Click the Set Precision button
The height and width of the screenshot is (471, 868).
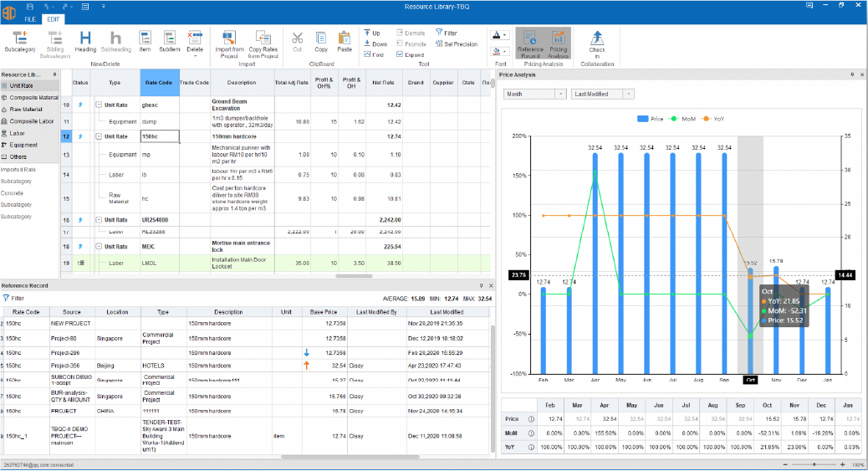[457, 44]
